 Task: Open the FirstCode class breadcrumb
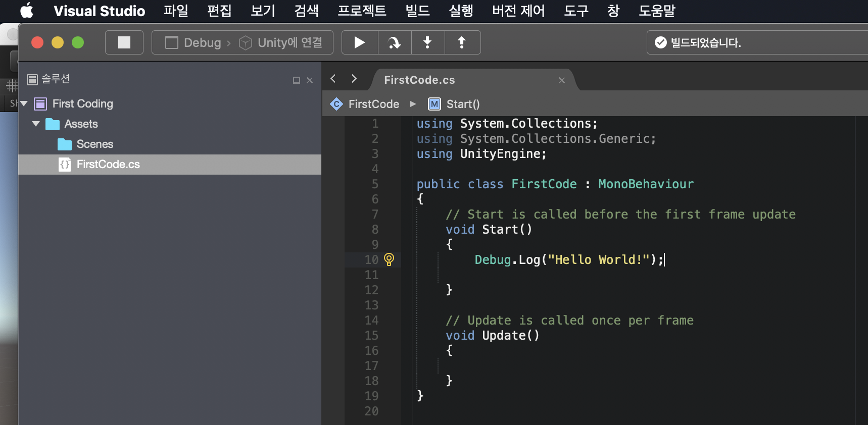[x=373, y=104]
